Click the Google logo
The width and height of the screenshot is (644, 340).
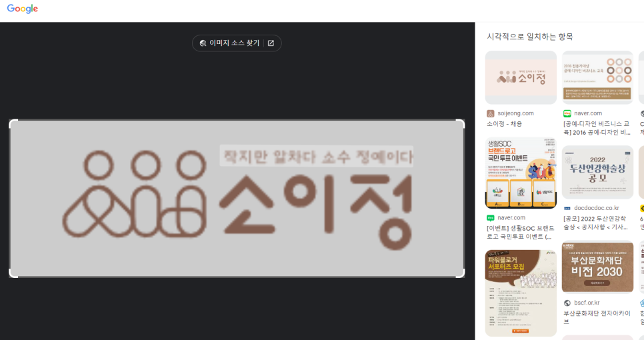[23, 9]
